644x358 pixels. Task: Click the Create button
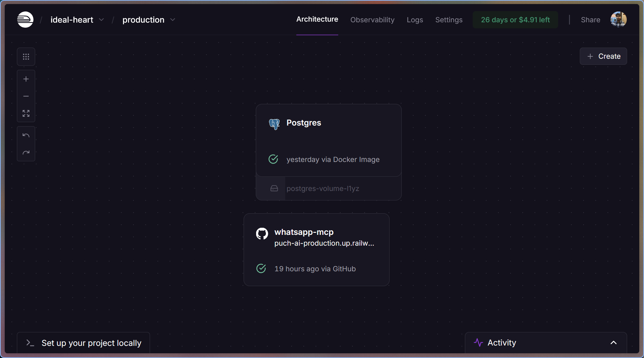(603, 56)
